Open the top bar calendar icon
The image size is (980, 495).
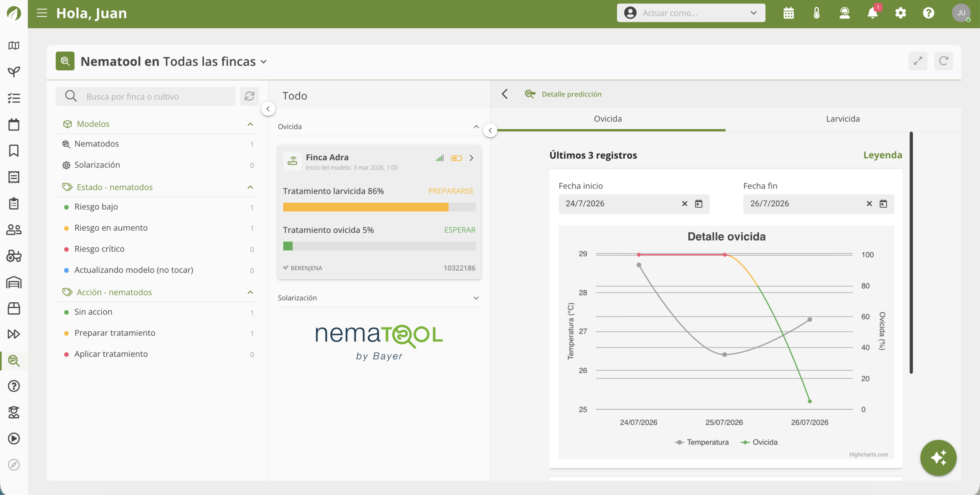point(789,13)
